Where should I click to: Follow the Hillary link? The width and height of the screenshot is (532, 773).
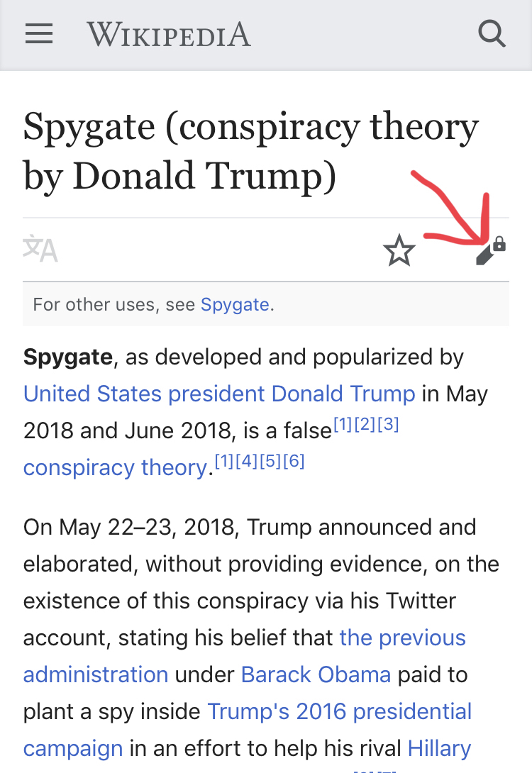click(439, 748)
